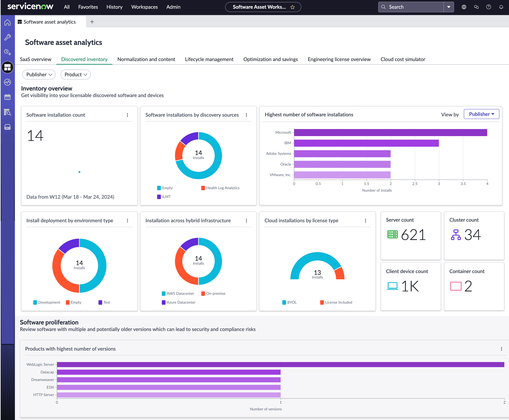Open the Optimization and savings tab

pos(271,59)
